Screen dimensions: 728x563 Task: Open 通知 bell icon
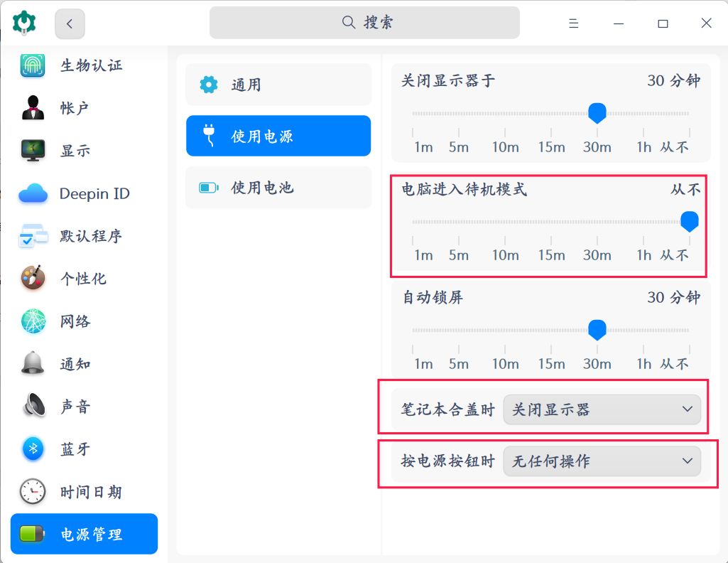point(33,363)
